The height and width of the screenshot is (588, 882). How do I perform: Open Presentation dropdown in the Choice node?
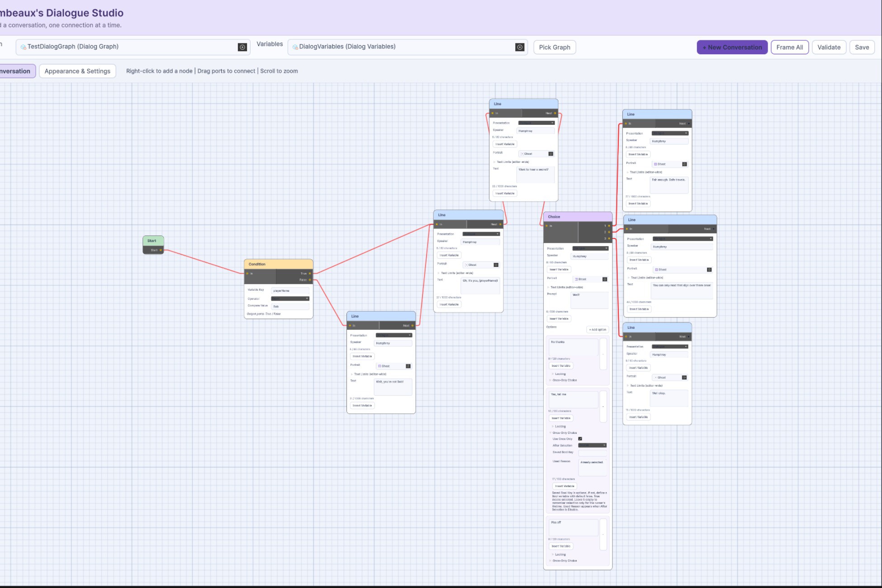pos(590,248)
